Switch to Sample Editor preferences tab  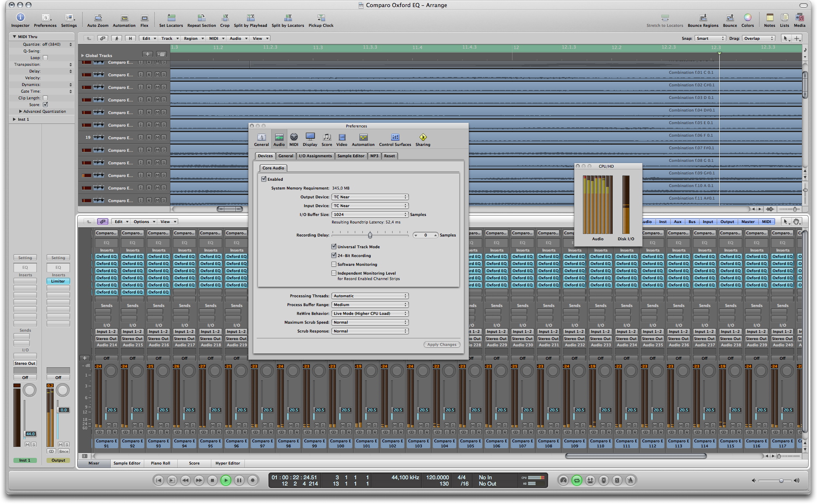(351, 156)
